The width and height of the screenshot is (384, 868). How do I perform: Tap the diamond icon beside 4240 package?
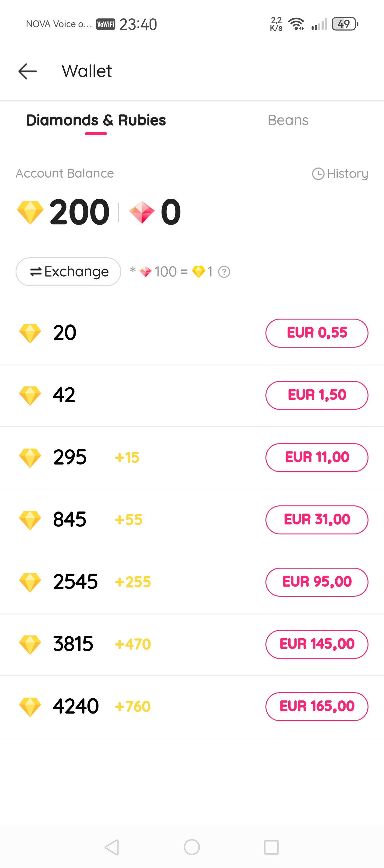tap(30, 707)
